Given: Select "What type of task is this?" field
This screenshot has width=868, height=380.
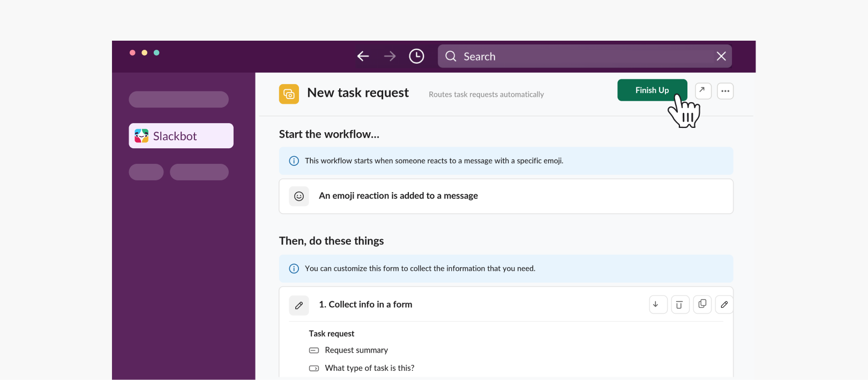Looking at the screenshot, I should (370, 368).
